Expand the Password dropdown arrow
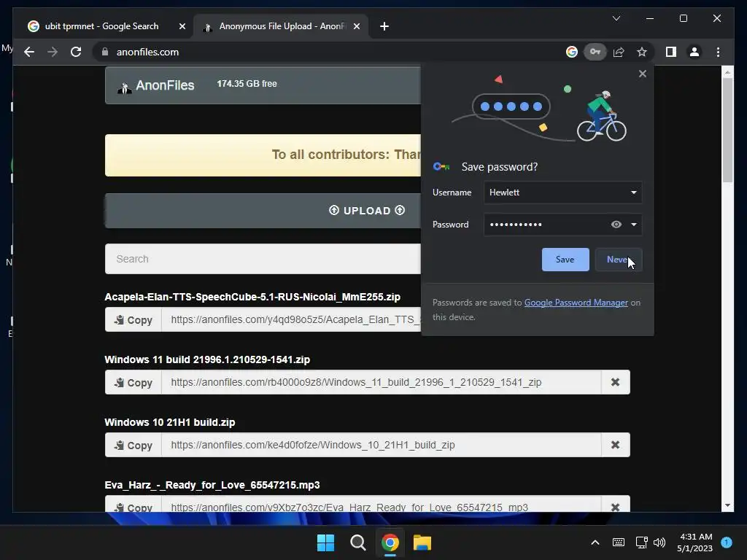This screenshot has height=560, width=747. pyautogui.click(x=634, y=225)
